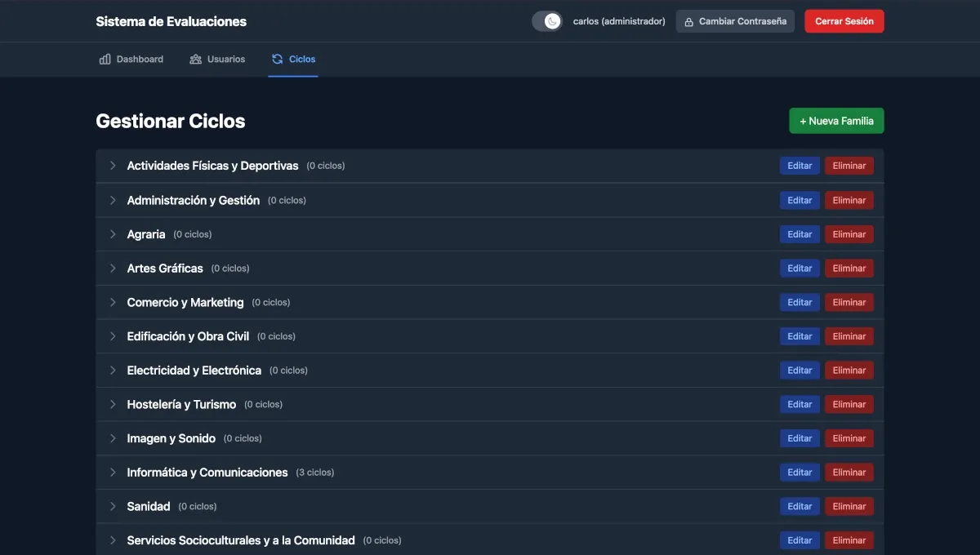Image resolution: width=980 pixels, height=555 pixels.
Task: Select the cycle arrows icon beside Ciclos
Action: tap(277, 58)
